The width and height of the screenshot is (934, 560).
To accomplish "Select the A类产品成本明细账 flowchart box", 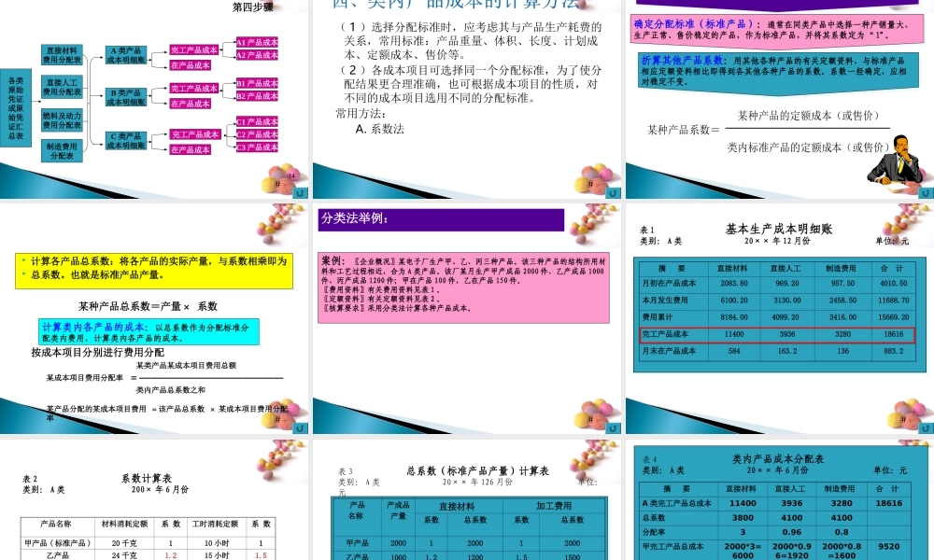I will [125, 54].
